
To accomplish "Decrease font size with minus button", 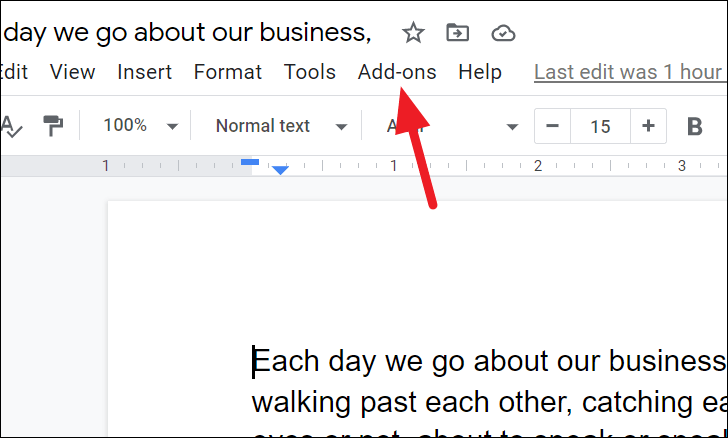I will tap(552, 126).
